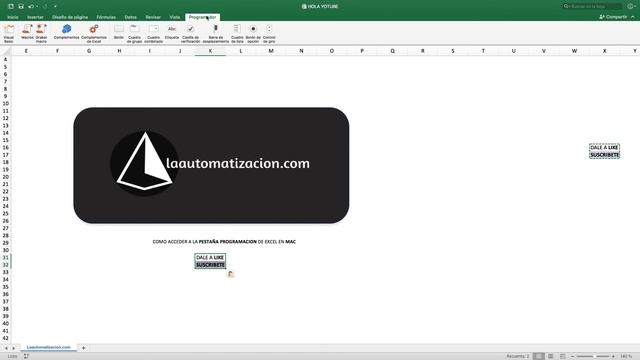This screenshot has height=360, width=640.
Task: Select column K header
Action: coord(210,51)
